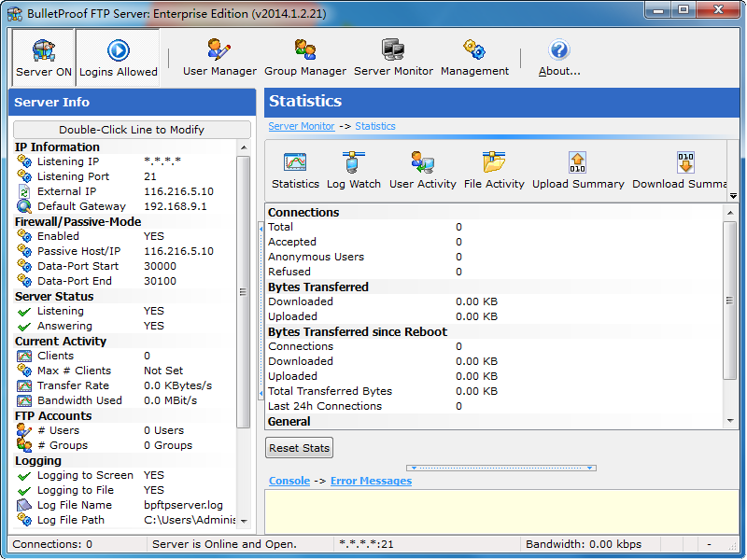Switch to Error Messages console link

[x=371, y=481]
